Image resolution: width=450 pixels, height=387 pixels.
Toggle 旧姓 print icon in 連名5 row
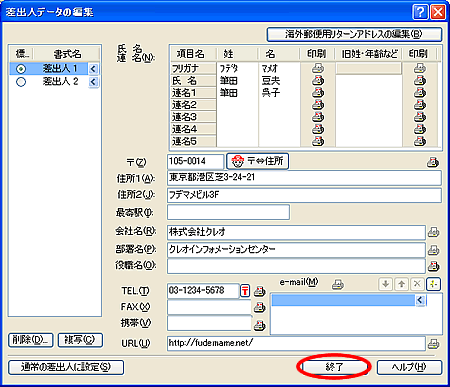click(420, 141)
